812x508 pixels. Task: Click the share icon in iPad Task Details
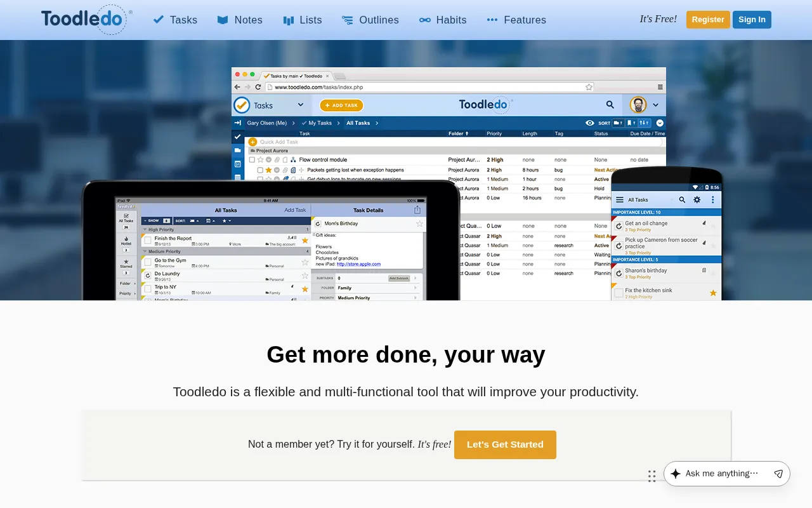coord(417,210)
